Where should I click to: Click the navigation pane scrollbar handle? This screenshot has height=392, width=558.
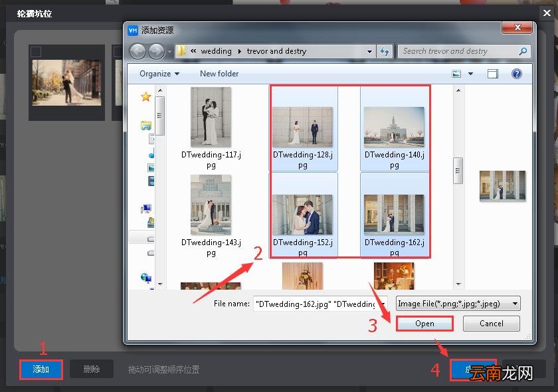click(160, 116)
